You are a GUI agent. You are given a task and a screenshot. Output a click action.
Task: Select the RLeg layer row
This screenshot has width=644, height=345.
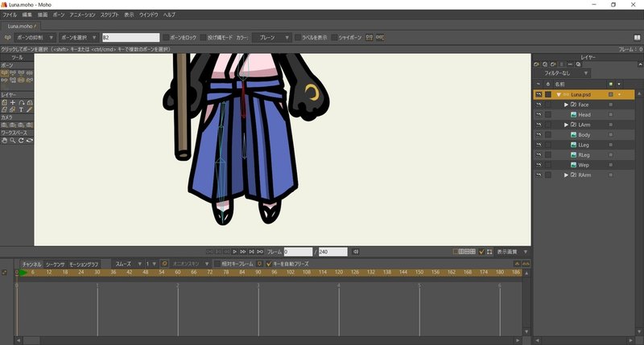coord(584,155)
